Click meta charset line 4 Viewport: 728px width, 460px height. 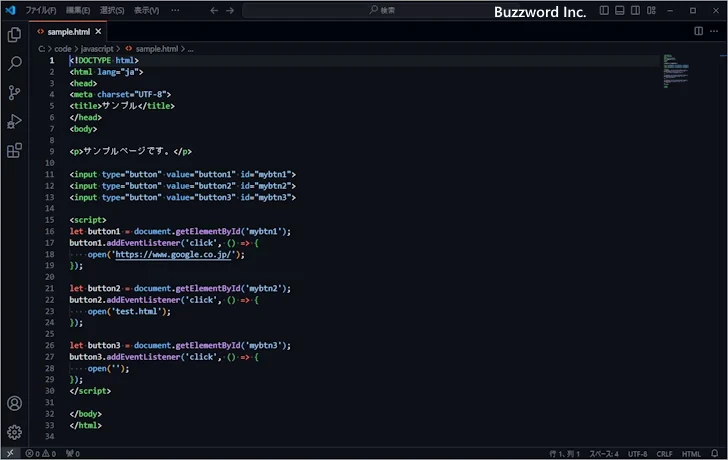pos(120,94)
